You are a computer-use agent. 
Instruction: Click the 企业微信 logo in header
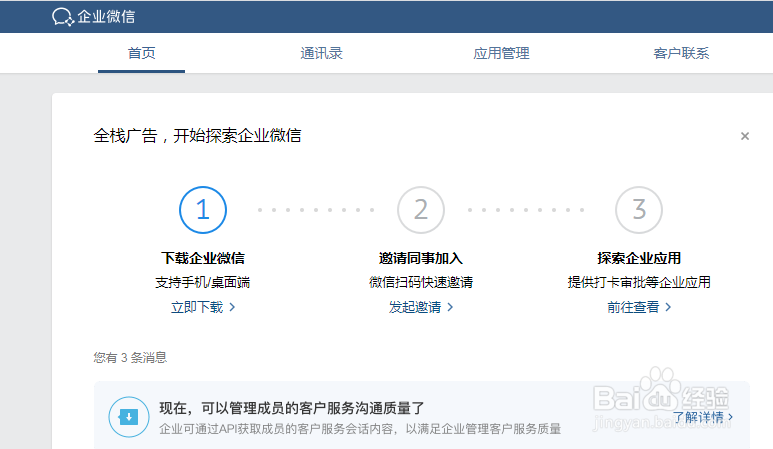coord(94,17)
